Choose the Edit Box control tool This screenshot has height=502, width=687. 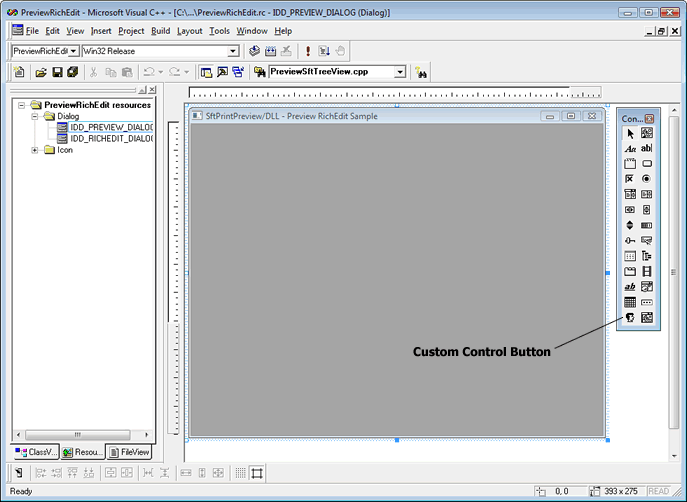pyautogui.click(x=647, y=148)
